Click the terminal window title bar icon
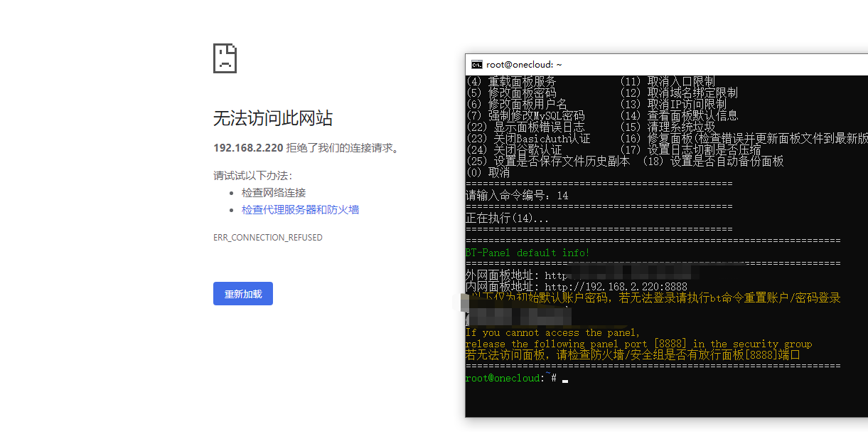Screen dimensions: 868x432 tap(477, 64)
